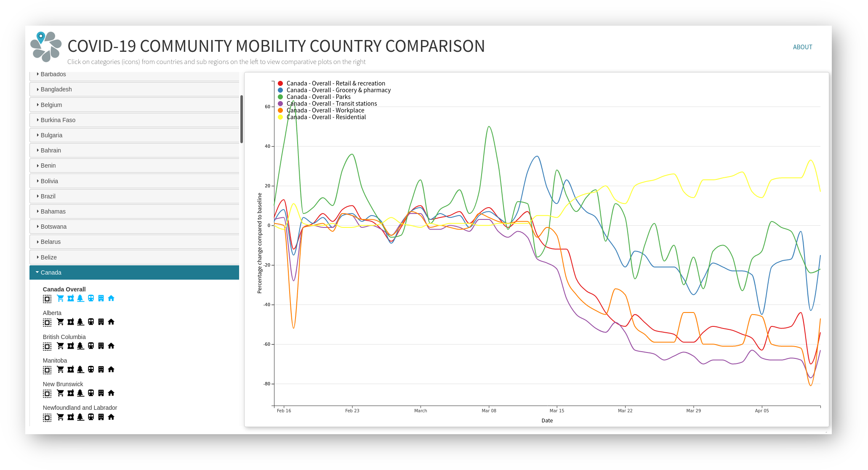Toggle Canada Overall residential home icon
Screen dimensions: 868x470
point(111,298)
